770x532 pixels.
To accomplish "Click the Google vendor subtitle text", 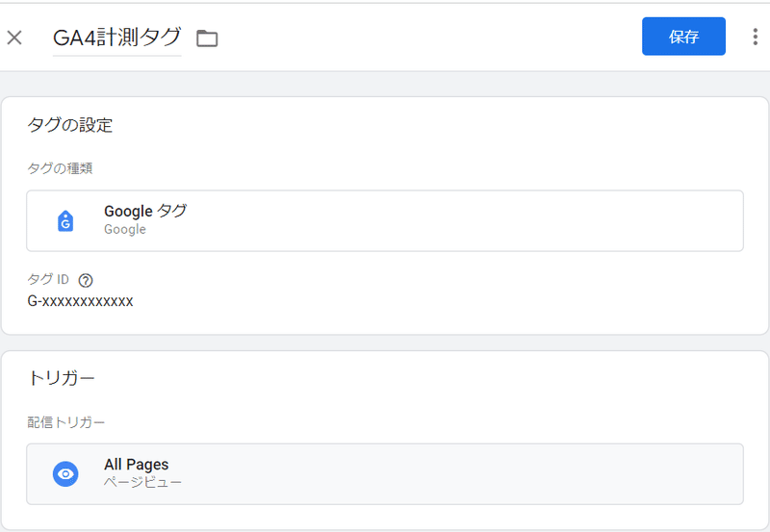I will tap(125, 230).
